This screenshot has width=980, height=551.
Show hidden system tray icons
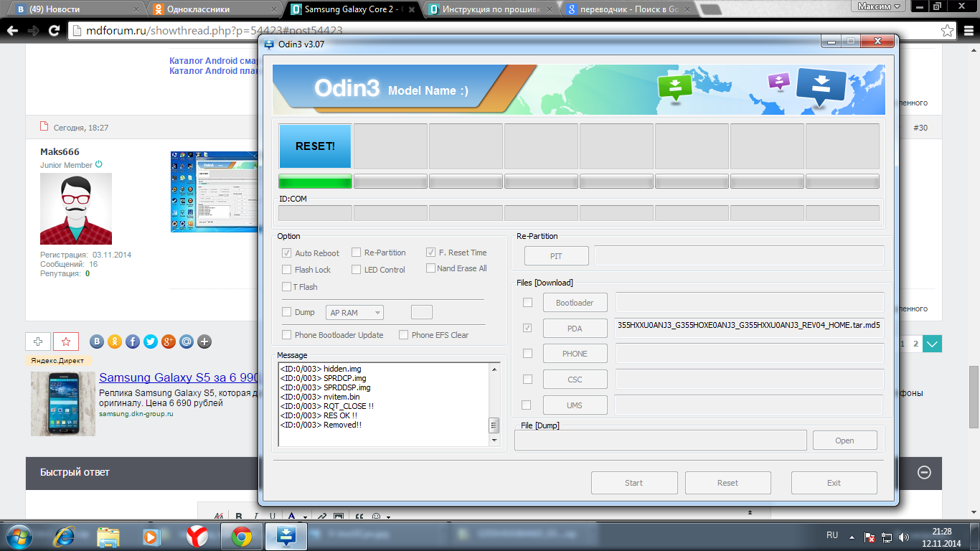[851, 537]
